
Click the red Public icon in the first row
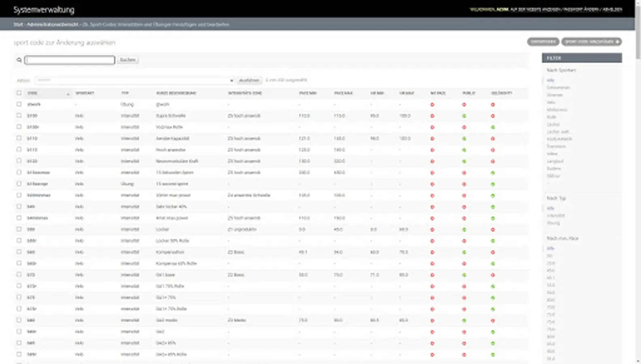[464, 104]
